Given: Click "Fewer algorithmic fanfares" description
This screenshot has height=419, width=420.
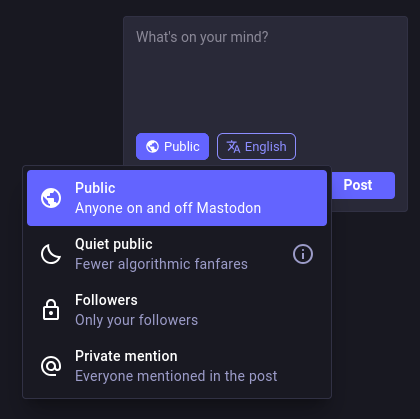Looking at the screenshot, I should click(x=161, y=264).
